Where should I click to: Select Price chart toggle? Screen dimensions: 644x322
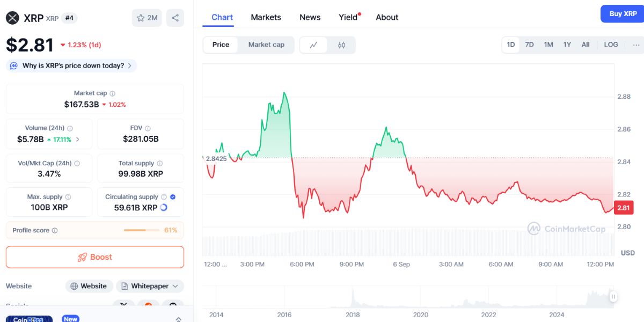click(x=221, y=45)
